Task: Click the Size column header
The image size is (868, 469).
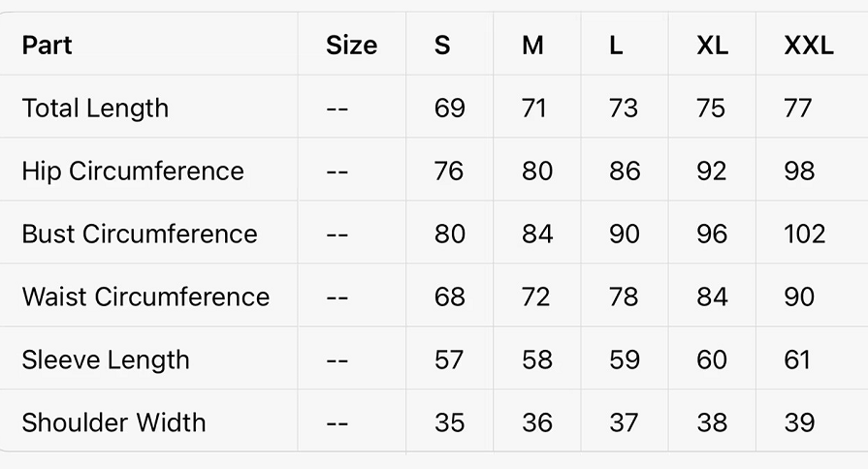Action: [351, 45]
